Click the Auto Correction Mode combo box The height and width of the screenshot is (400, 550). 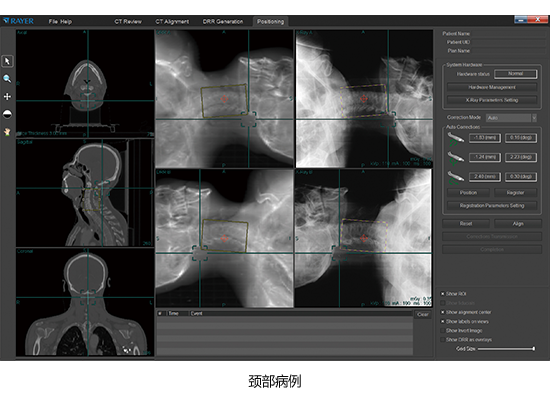click(x=511, y=118)
